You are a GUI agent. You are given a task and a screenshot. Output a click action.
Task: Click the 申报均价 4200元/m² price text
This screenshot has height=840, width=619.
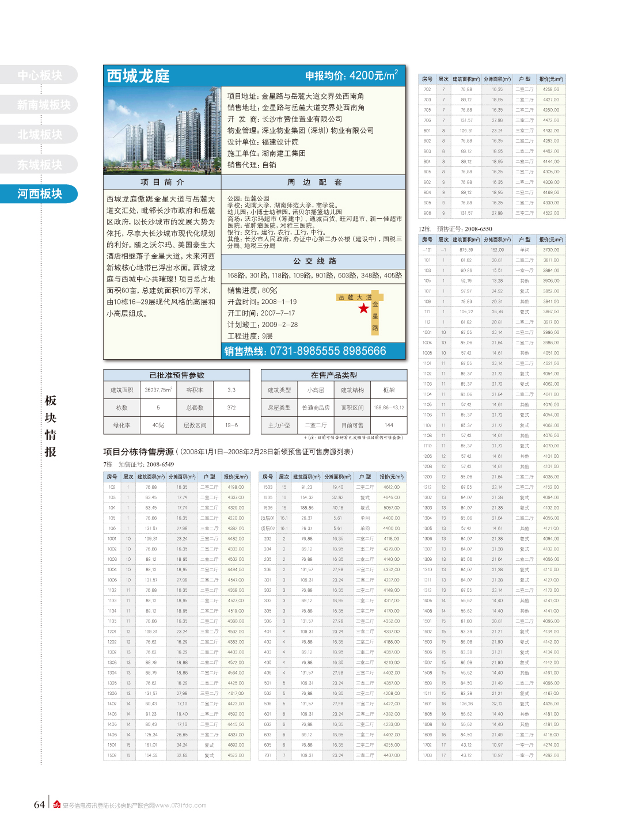point(351,76)
